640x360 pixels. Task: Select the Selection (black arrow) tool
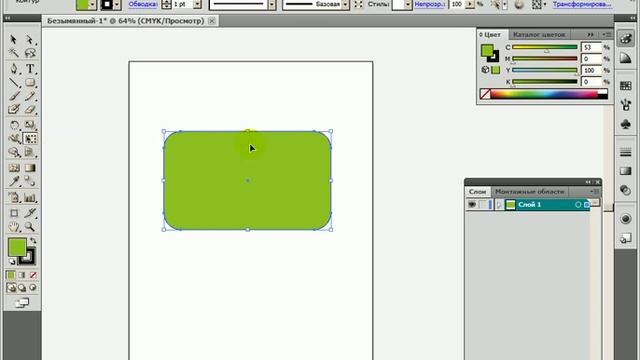pyautogui.click(x=13, y=40)
